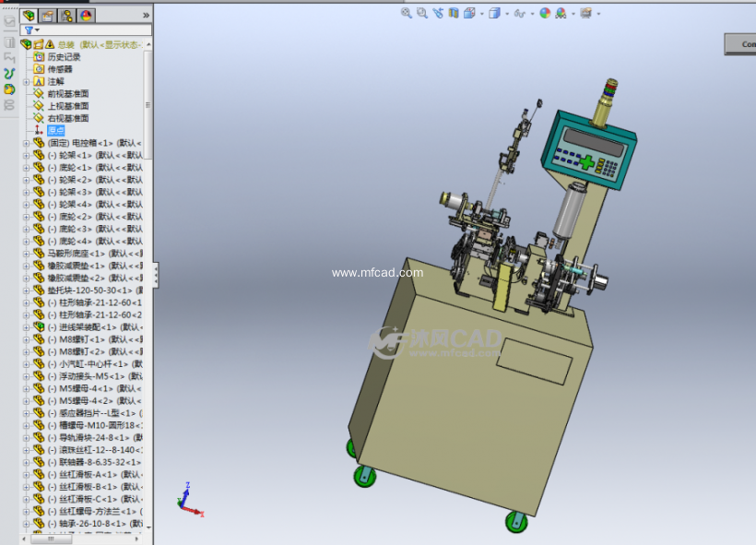Select 丝杠滑板-A<1> in the tree
756x545 pixels.
95,474
